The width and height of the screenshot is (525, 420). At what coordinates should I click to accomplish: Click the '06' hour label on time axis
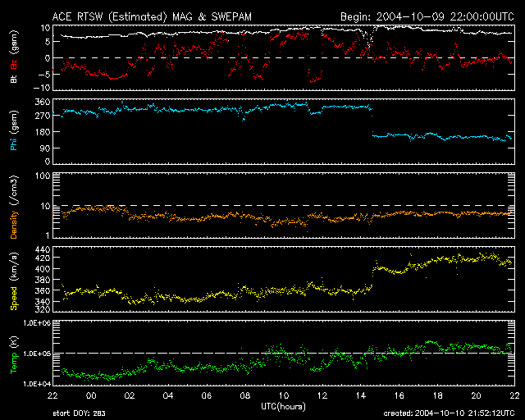tap(207, 395)
